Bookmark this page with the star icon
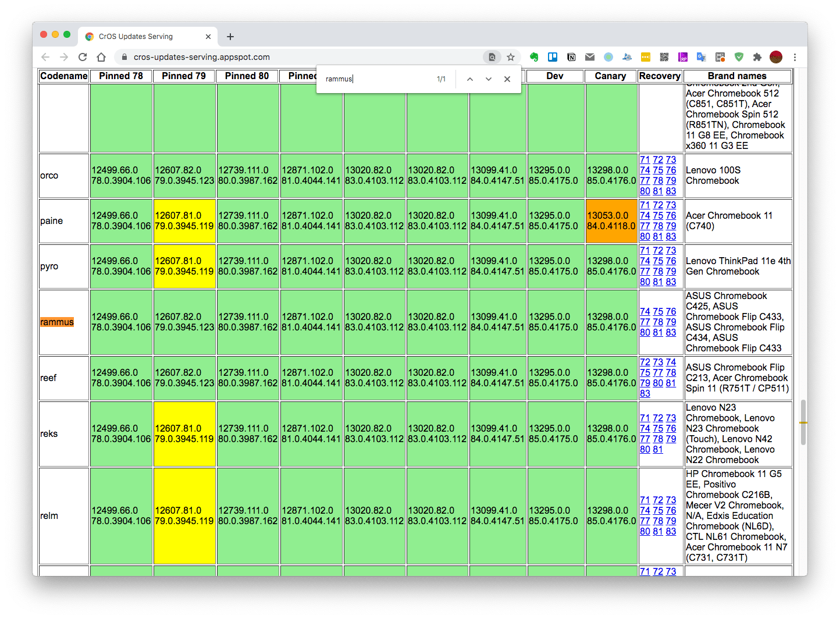840x619 pixels. pos(511,57)
